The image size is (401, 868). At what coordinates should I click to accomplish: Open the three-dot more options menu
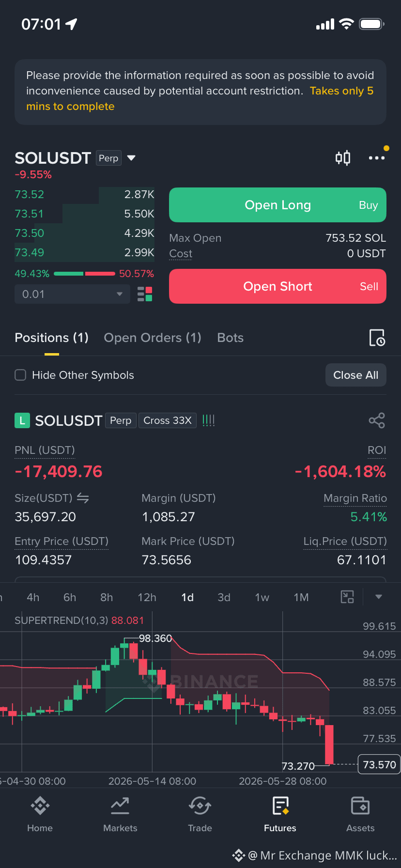tap(377, 158)
